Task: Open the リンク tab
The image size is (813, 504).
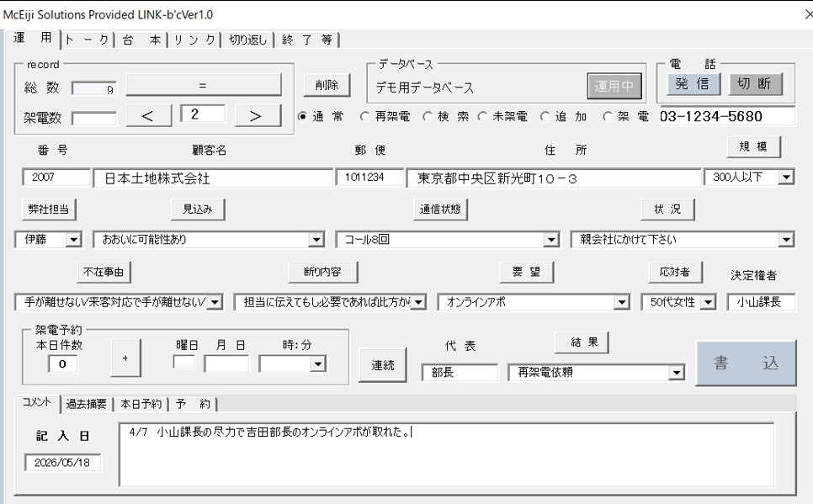Action: 195,40
